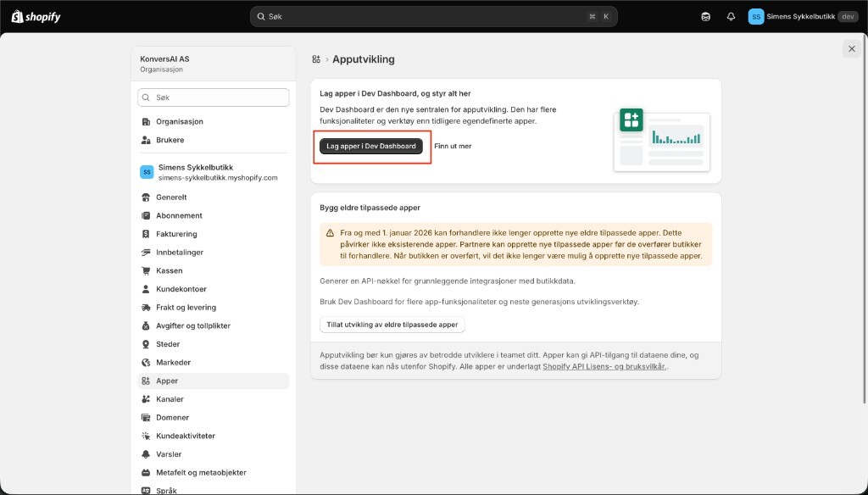Image resolution: width=868 pixels, height=495 pixels.
Task: Click the SS store avatar in top bar
Action: [755, 17]
